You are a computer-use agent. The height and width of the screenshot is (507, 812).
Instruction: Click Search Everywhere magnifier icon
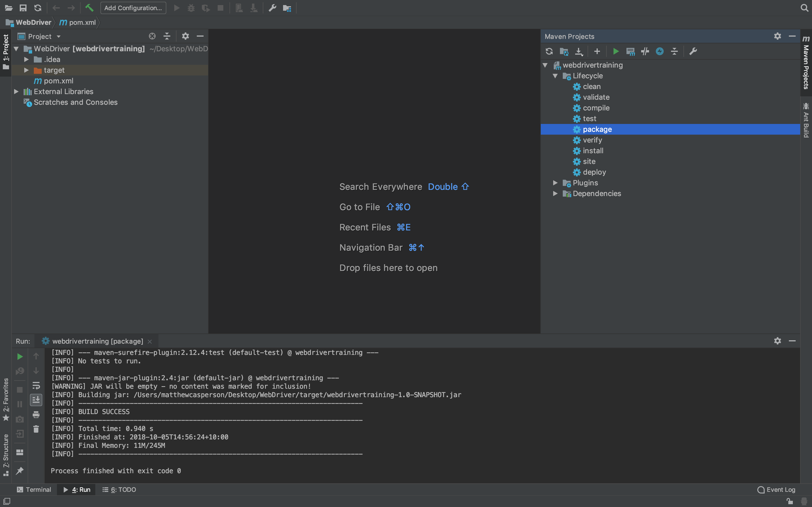804,8
